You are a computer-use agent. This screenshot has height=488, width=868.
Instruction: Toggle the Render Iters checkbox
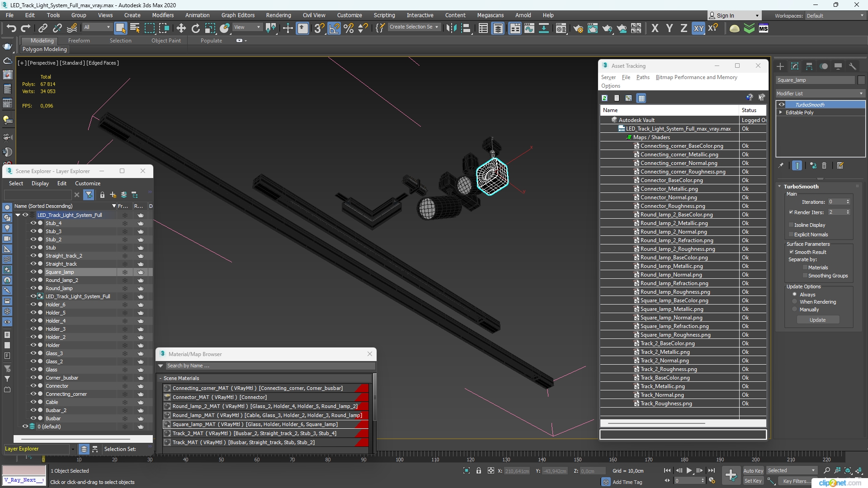[x=791, y=212]
